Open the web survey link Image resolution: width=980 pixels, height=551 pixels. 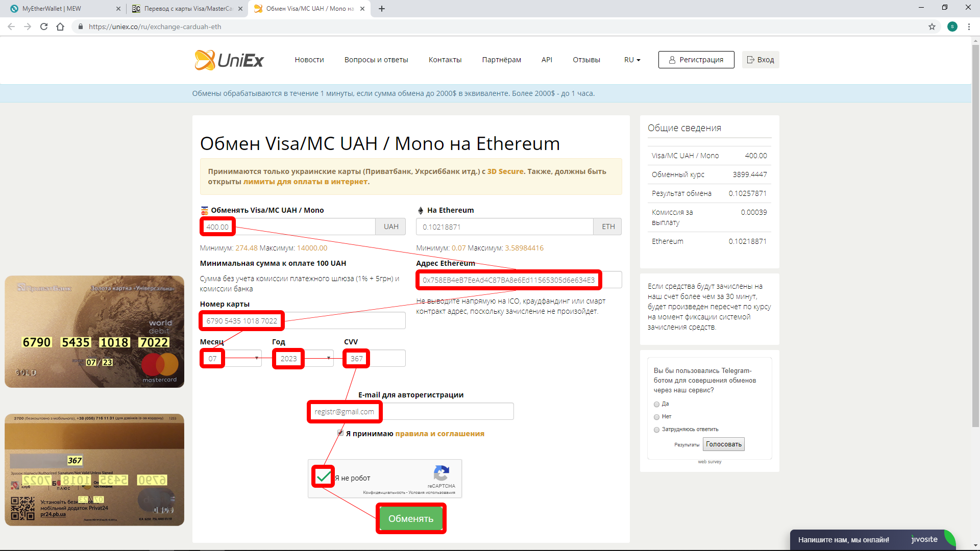pyautogui.click(x=709, y=462)
